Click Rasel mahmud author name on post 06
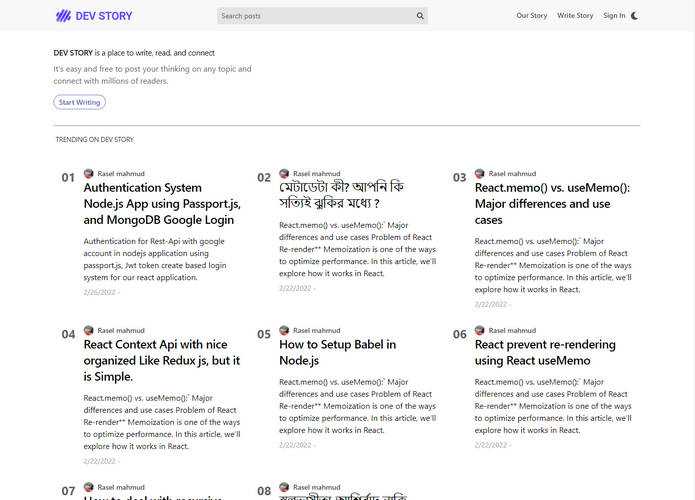Viewport: 695px width, 500px height. tap(512, 331)
